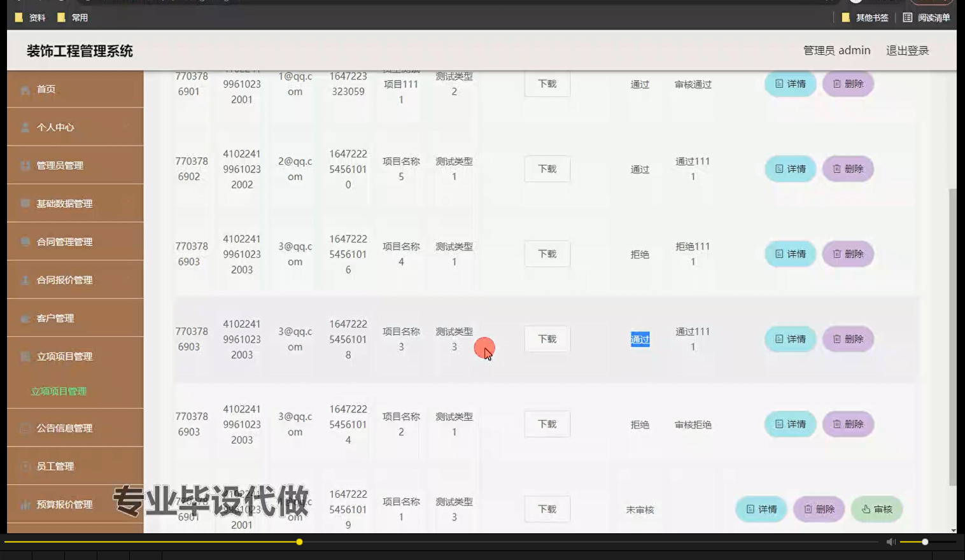Collapse the 立项项目管理 submenu
The image size is (965, 560).
(x=65, y=356)
